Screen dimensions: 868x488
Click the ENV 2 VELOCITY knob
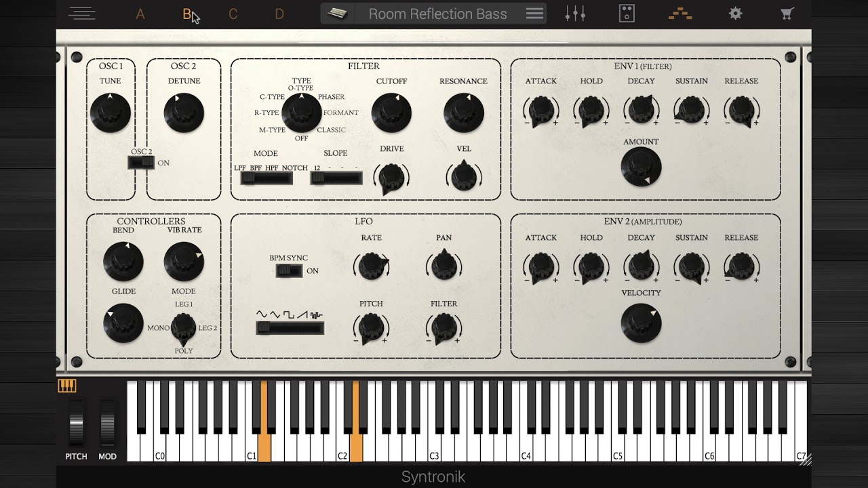point(641,323)
